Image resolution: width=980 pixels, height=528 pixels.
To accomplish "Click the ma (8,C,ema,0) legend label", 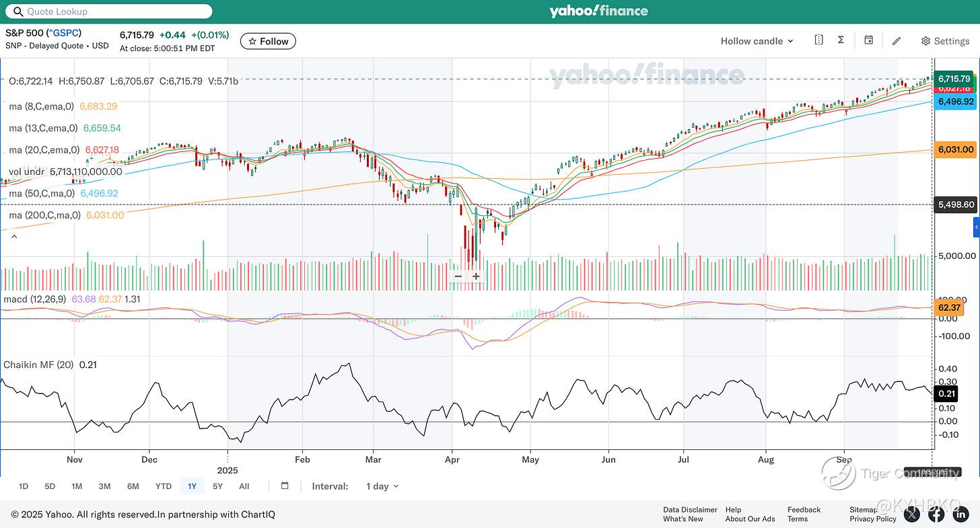I will tap(43, 106).
